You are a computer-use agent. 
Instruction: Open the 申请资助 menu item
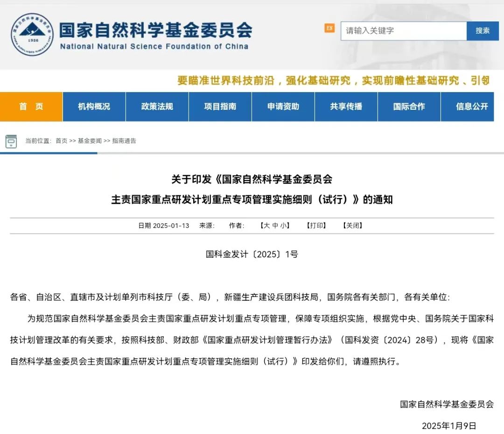(283, 107)
